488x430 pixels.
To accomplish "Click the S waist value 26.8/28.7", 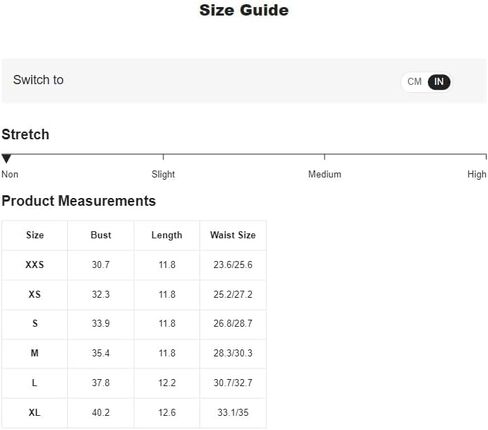I will pyautogui.click(x=233, y=323).
